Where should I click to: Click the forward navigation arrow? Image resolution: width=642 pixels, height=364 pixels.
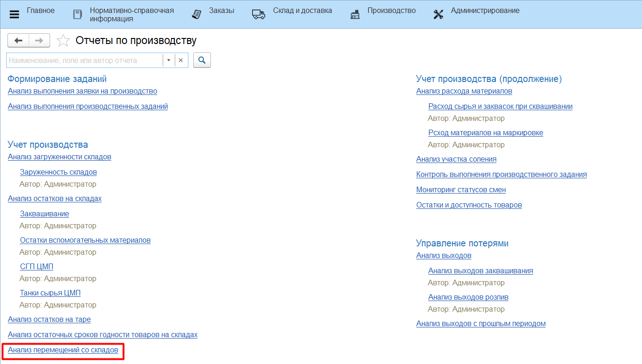(39, 41)
